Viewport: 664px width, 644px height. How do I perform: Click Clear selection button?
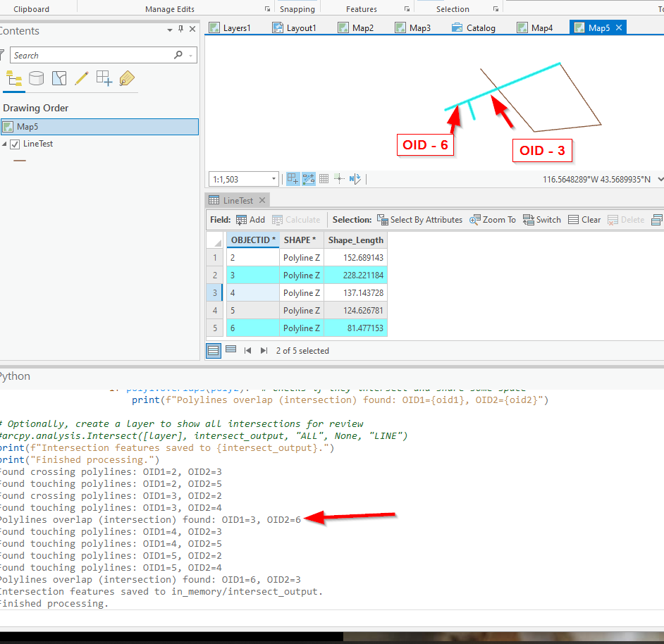(584, 220)
